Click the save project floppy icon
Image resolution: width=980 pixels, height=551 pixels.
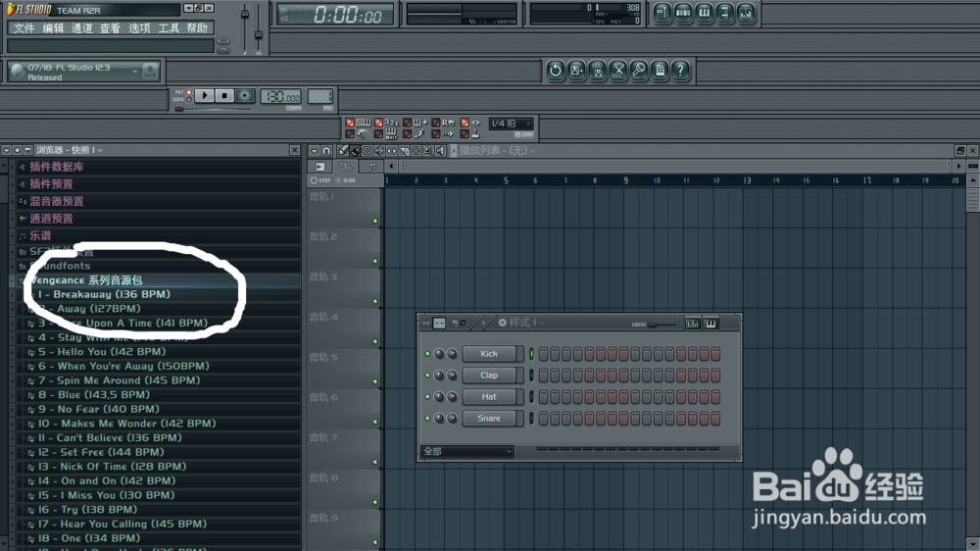pyautogui.click(x=597, y=70)
